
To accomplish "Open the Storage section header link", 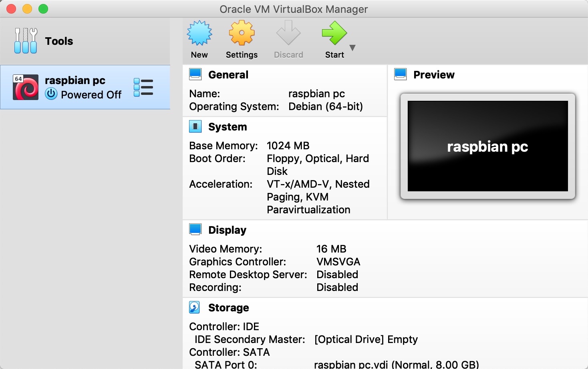I will pos(229,308).
